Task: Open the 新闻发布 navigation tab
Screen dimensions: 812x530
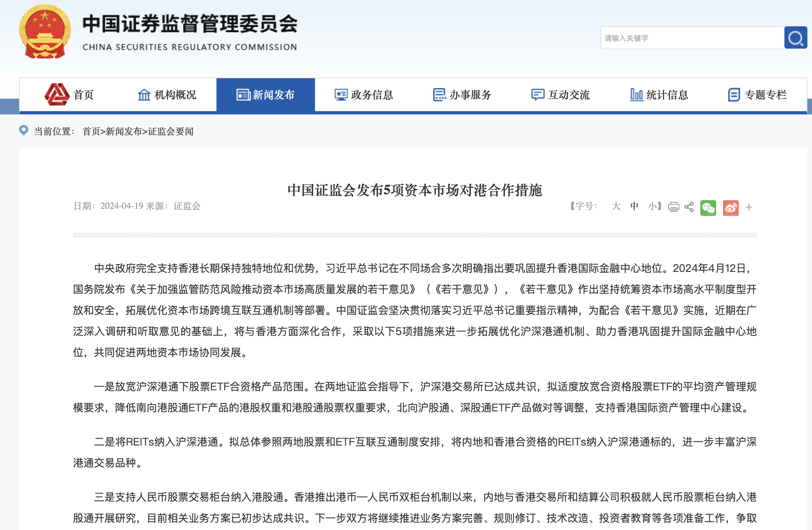Action: [x=265, y=95]
